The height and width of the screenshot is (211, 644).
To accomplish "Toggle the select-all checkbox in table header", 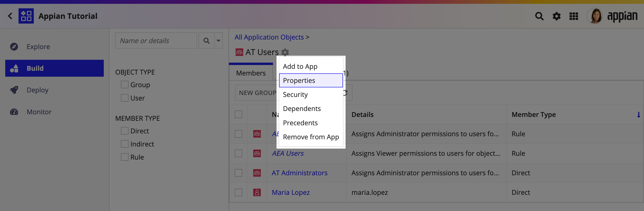I will 238,114.
